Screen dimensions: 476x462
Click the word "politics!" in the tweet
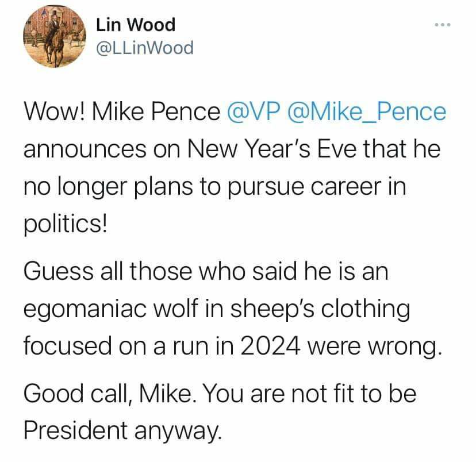click(66, 225)
